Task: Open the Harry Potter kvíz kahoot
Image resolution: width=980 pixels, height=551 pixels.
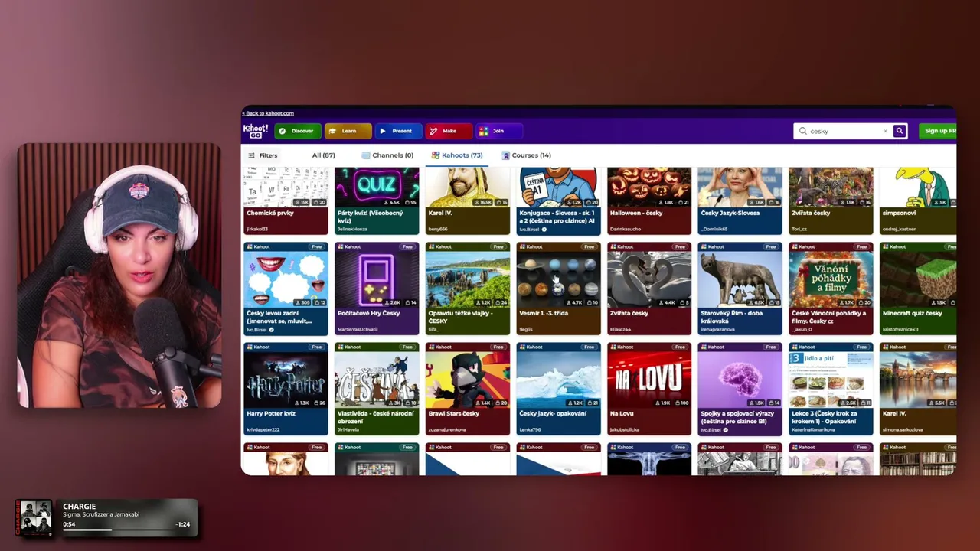Action: 286,389
